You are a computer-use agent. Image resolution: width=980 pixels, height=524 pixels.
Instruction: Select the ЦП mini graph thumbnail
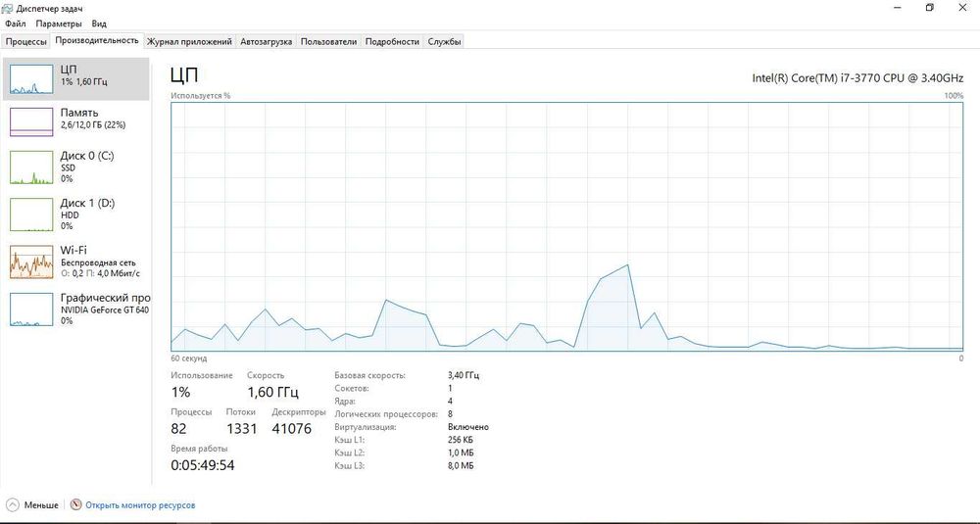(x=31, y=79)
